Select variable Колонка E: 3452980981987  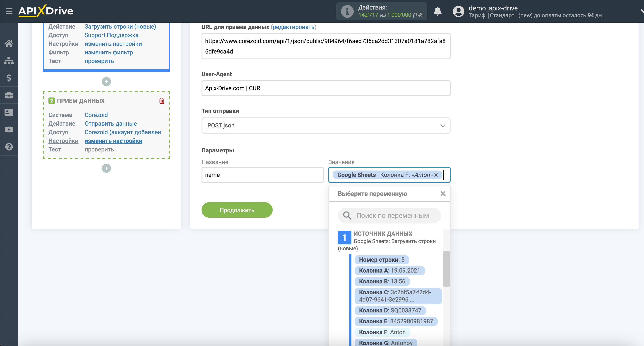pos(396,322)
